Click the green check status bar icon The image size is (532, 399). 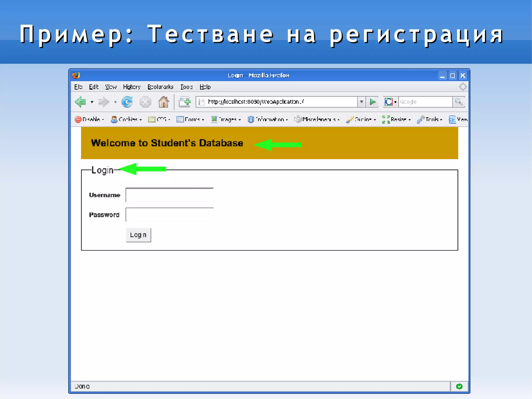click(x=459, y=386)
